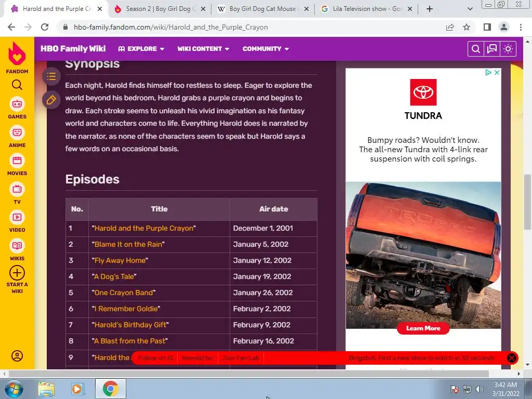Open the wiki Discuss icon
Viewport: 532px width, 399px height.
coord(492,49)
